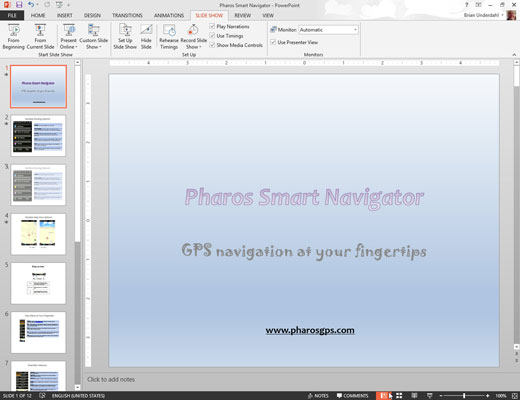Undo last action in quick access toolbar
Image resolution: width=520 pixels, height=400 pixels.
31,5
